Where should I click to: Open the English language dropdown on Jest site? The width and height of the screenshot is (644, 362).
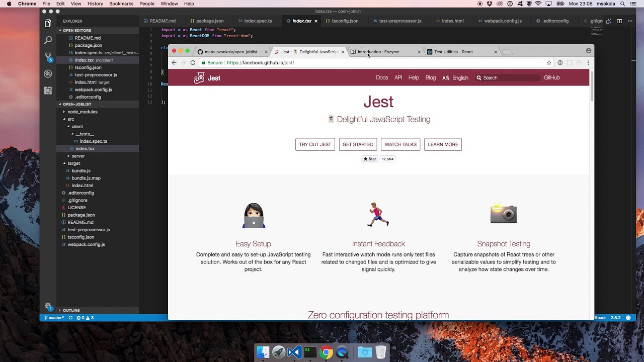(x=455, y=78)
